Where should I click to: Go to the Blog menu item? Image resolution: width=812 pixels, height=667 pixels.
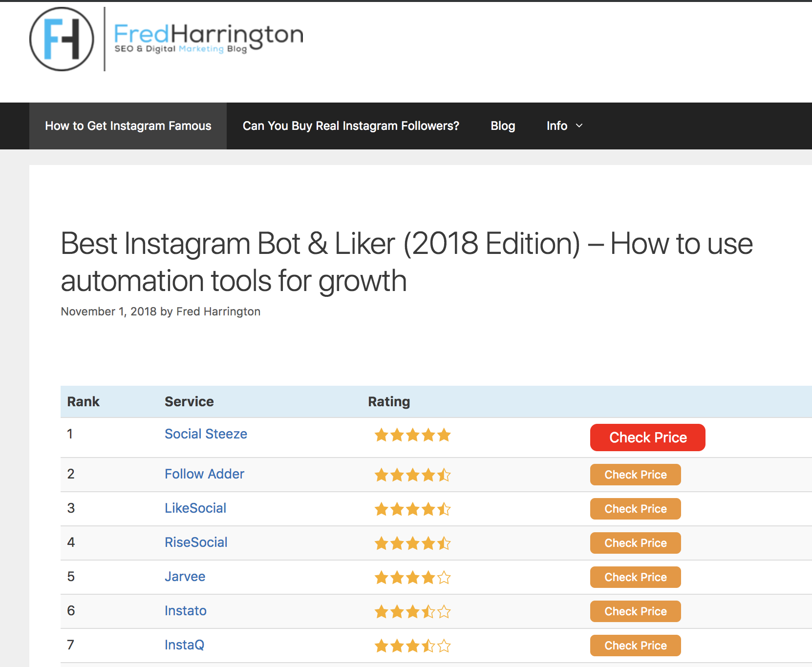click(x=503, y=126)
